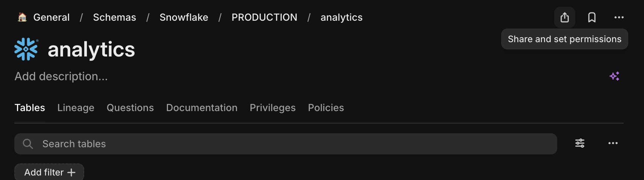Bookmark the analytics schema
Viewport: 644px width, 180px height.
click(x=592, y=17)
